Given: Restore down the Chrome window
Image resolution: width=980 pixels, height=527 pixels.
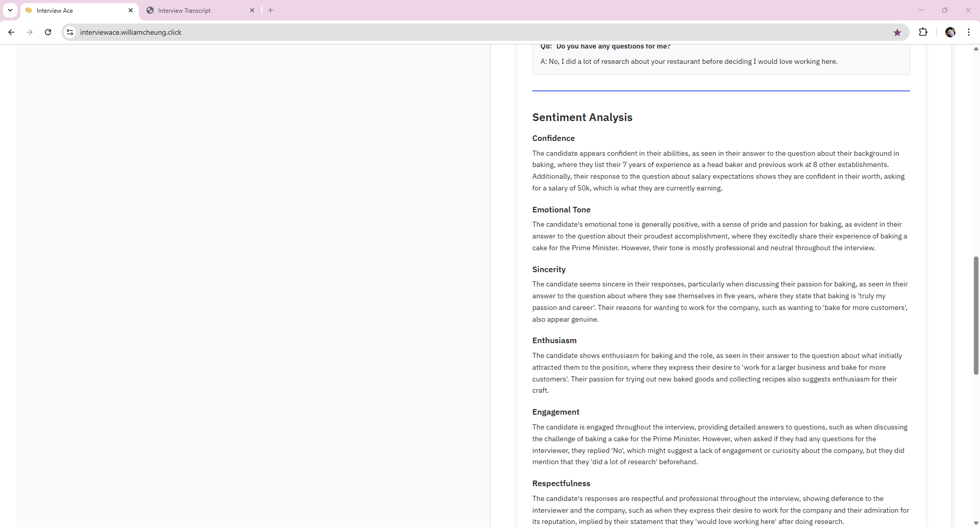Looking at the screenshot, I should click(x=945, y=10).
